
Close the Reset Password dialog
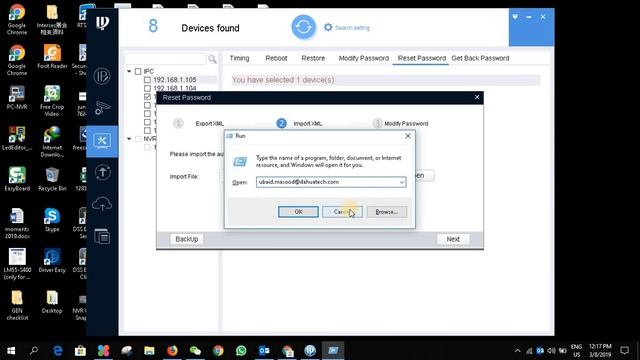[477, 97]
